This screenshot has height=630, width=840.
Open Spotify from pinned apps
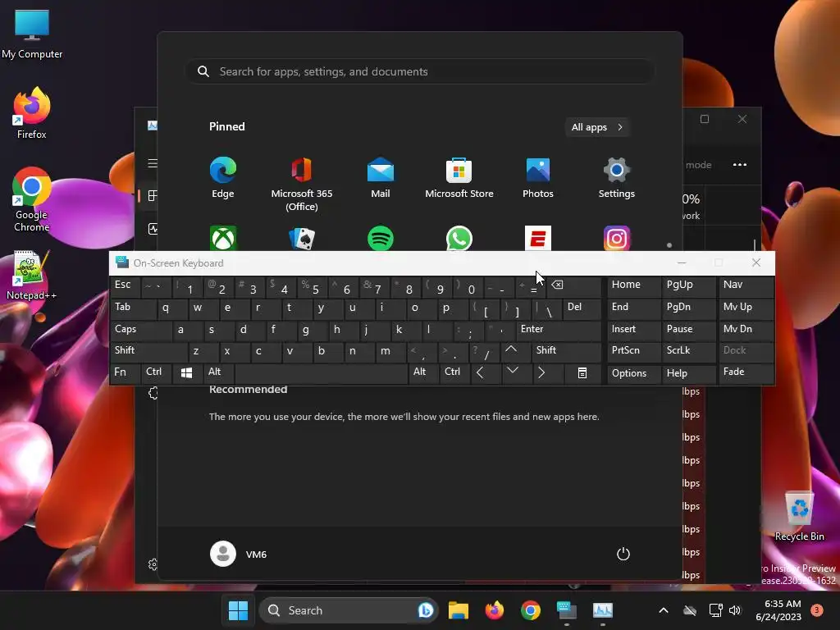point(381,239)
